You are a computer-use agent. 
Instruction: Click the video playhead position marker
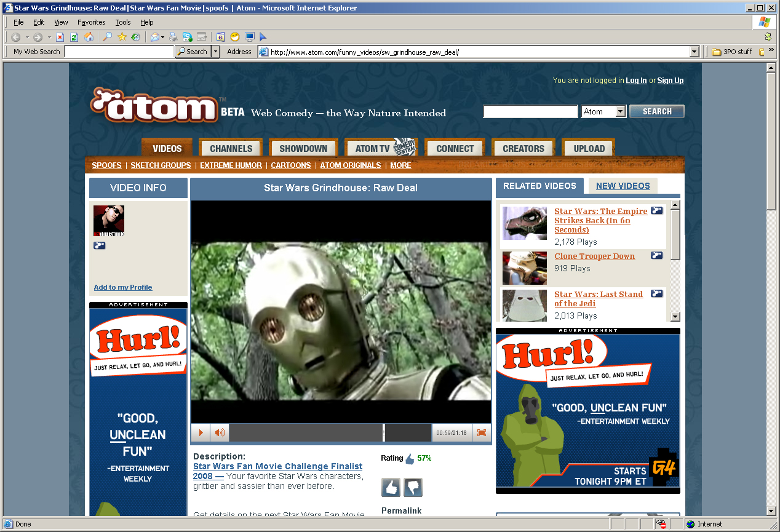tap(384, 433)
